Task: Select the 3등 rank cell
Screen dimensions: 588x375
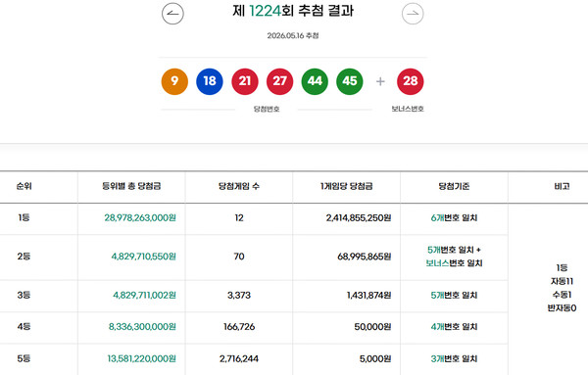Action: [x=24, y=295]
